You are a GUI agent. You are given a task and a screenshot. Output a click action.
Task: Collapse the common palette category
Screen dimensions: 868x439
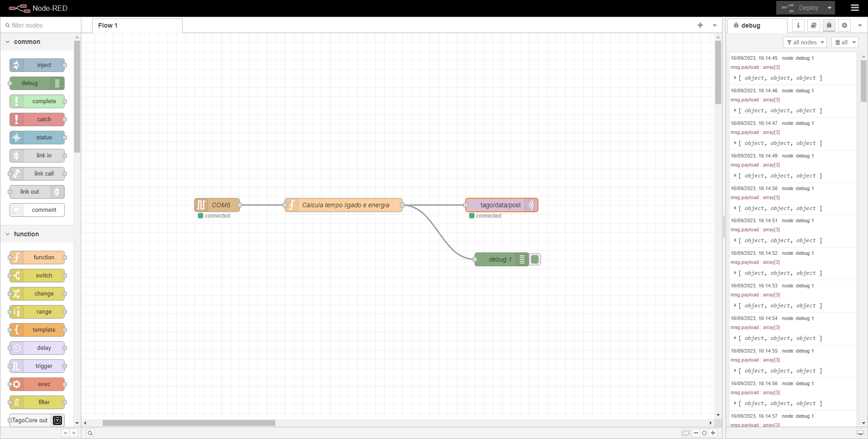pyautogui.click(x=7, y=42)
